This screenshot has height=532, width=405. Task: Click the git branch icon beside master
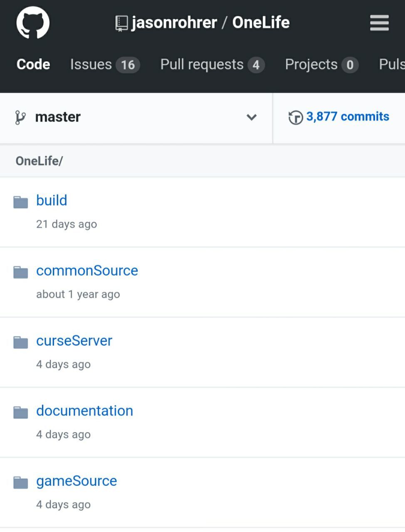20,118
